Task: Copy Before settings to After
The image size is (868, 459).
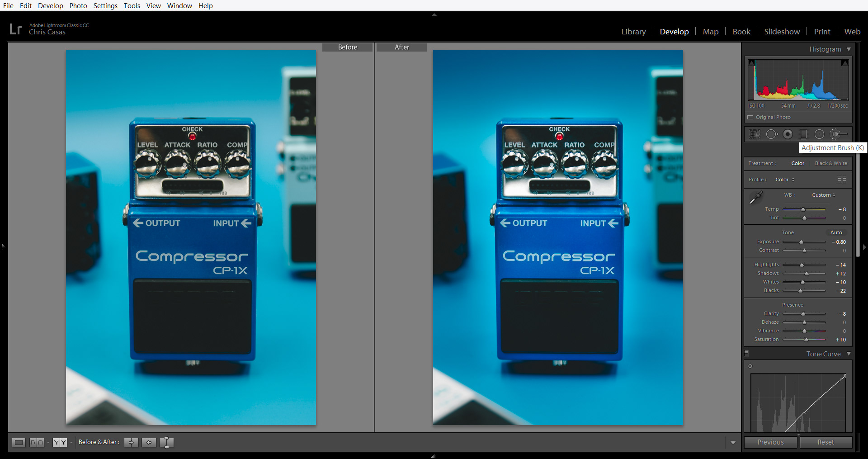Action: [x=131, y=442]
